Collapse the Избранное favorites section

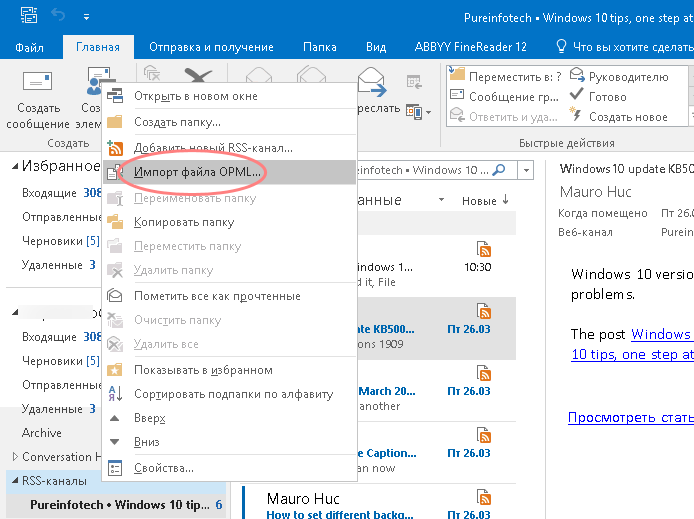tap(15, 166)
